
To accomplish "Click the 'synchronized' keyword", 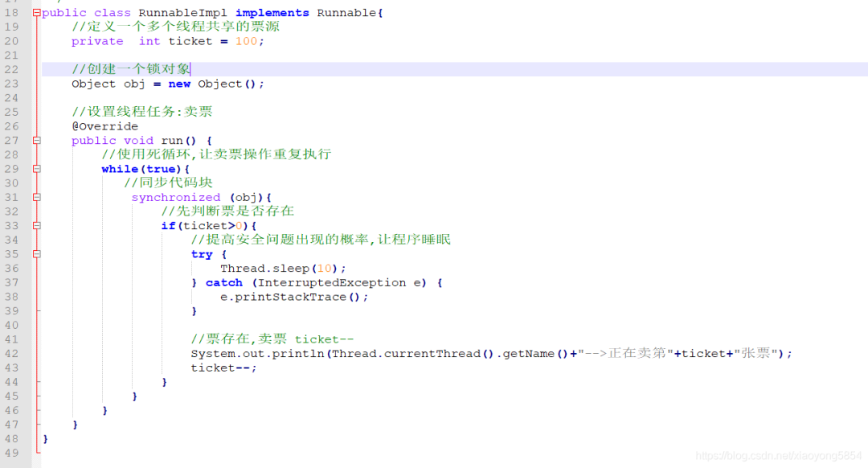I will point(175,198).
